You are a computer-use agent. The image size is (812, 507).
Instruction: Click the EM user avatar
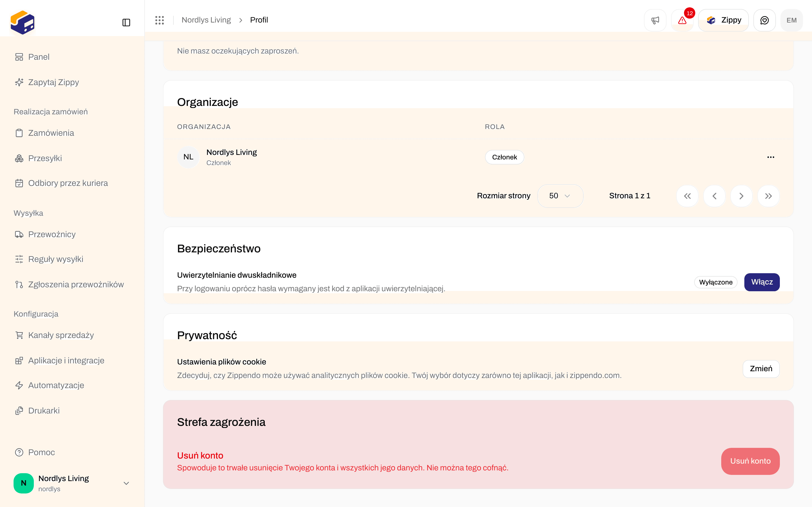point(791,20)
